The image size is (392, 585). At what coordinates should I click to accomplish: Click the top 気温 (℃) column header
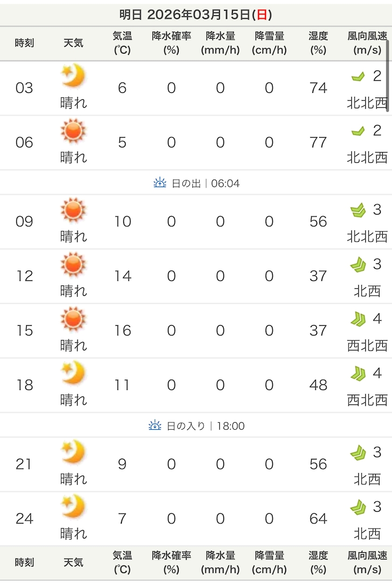point(122,43)
